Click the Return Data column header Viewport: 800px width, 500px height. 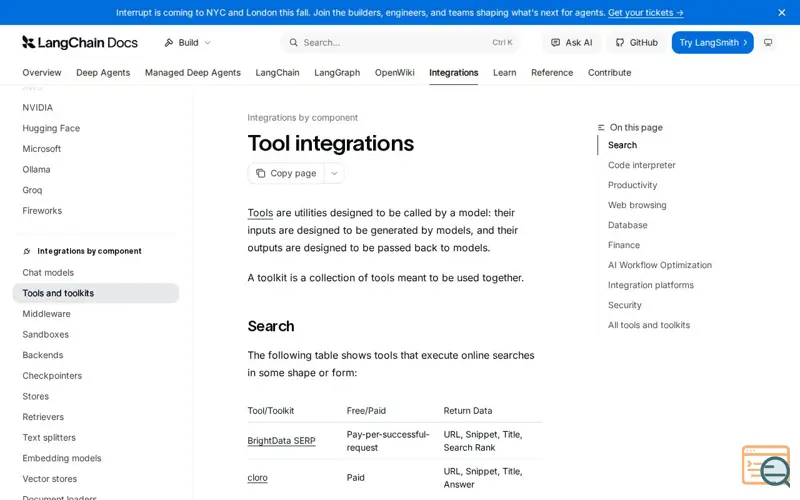(x=468, y=411)
